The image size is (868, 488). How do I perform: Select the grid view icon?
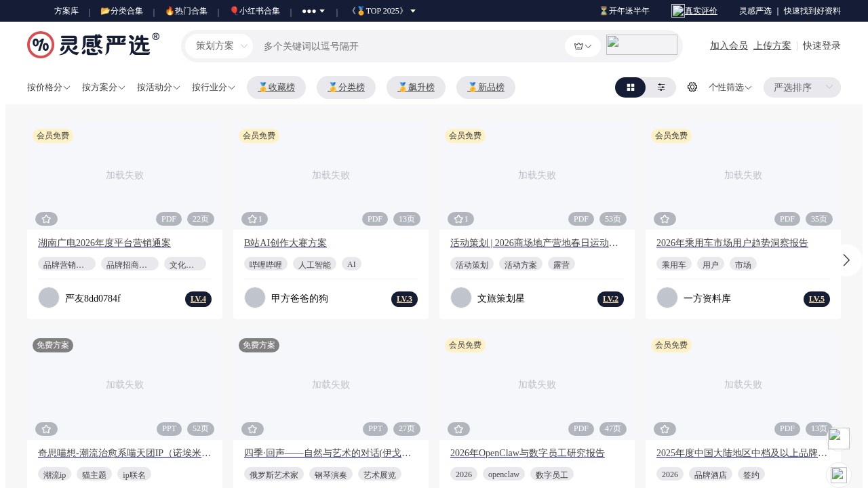pos(630,87)
